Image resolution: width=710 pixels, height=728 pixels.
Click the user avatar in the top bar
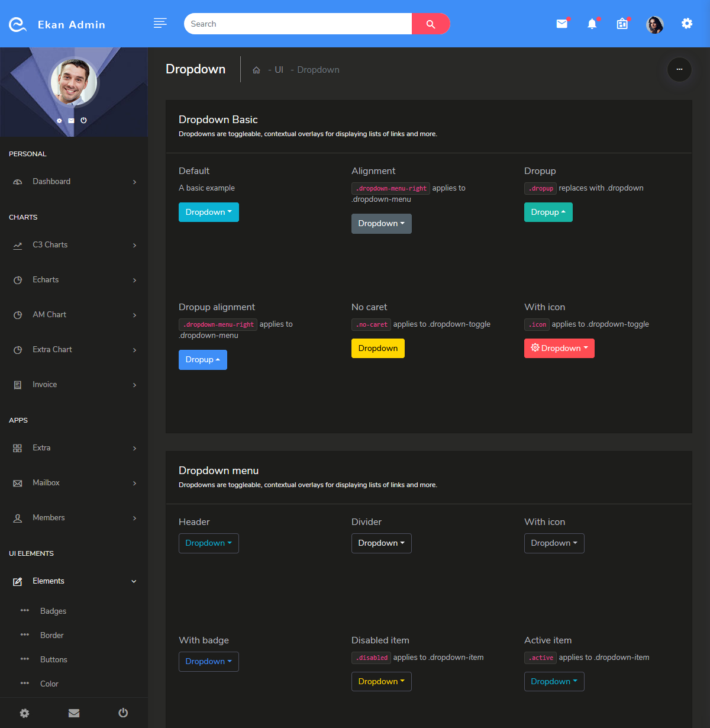pyautogui.click(x=655, y=24)
